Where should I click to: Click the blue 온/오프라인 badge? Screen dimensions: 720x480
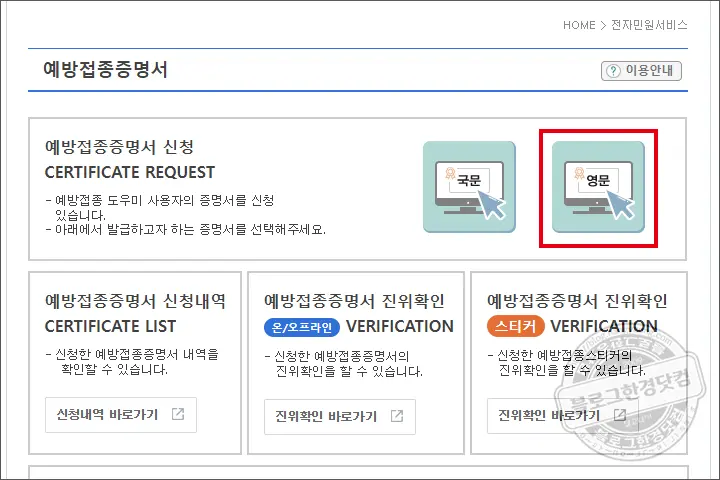coord(302,327)
